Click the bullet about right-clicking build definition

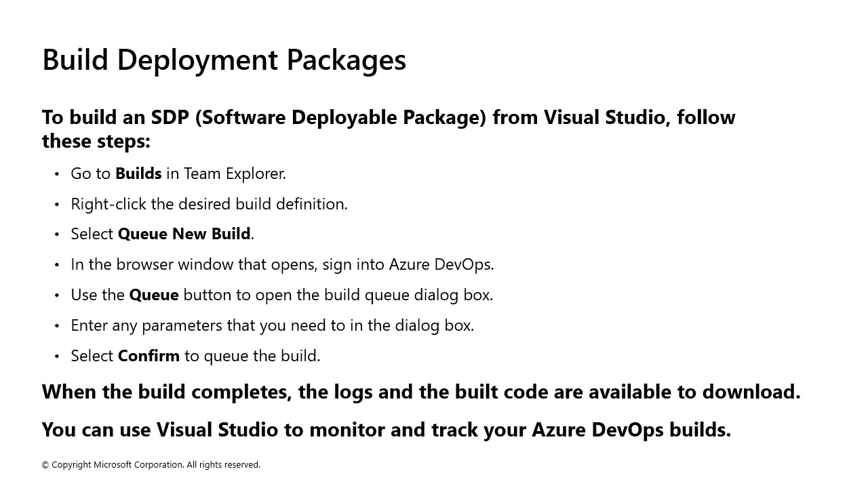pyautogui.click(x=209, y=203)
